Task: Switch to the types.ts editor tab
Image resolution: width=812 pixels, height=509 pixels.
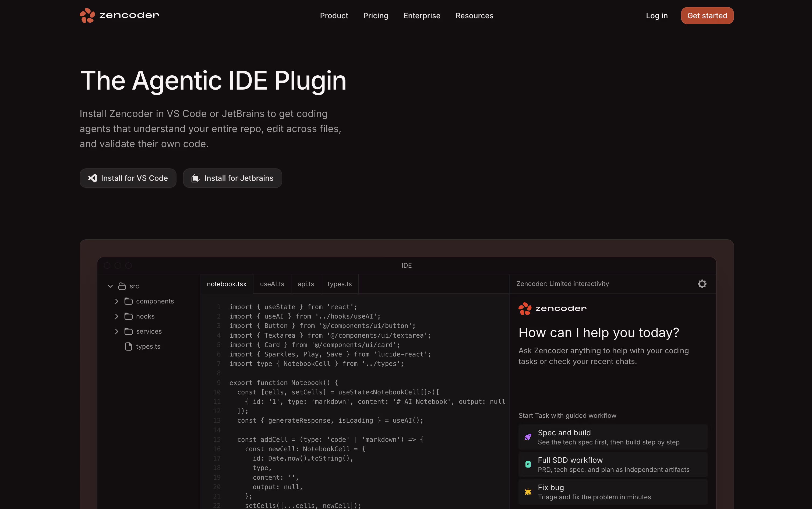Action: (339, 284)
